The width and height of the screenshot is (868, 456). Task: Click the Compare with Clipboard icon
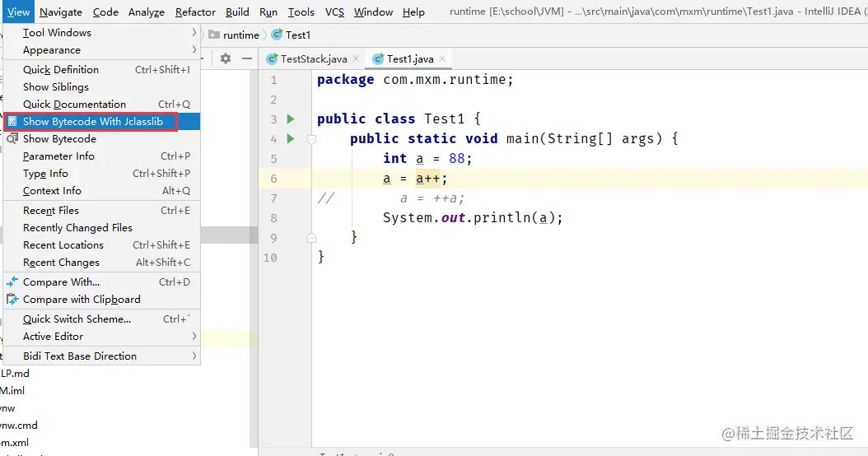(x=12, y=300)
